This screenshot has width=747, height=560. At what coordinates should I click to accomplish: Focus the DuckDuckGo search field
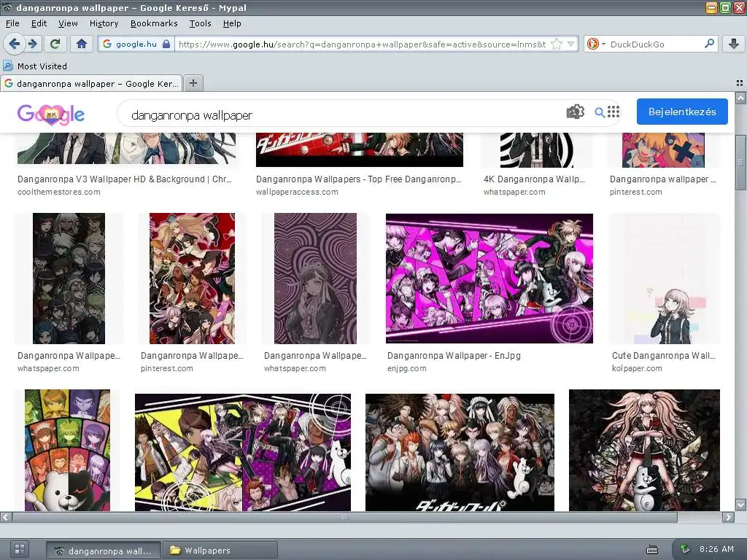[x=655, y=44]
